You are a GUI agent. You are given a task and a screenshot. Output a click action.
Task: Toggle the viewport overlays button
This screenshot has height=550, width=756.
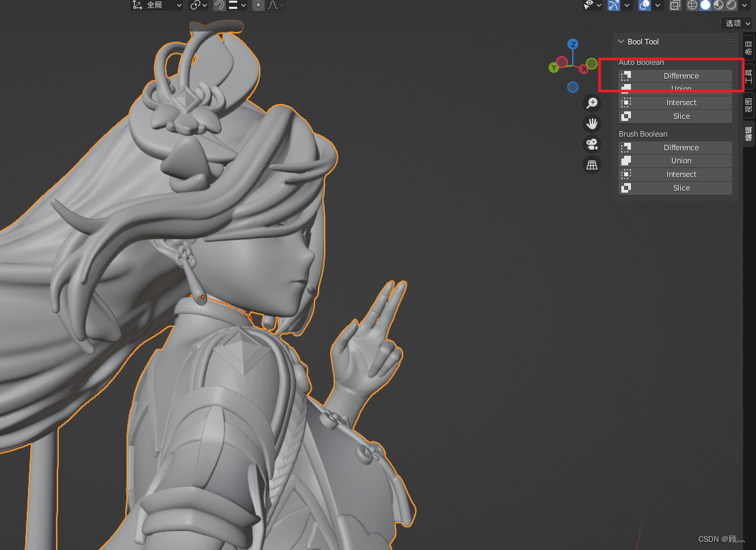(x=645, y=5)
